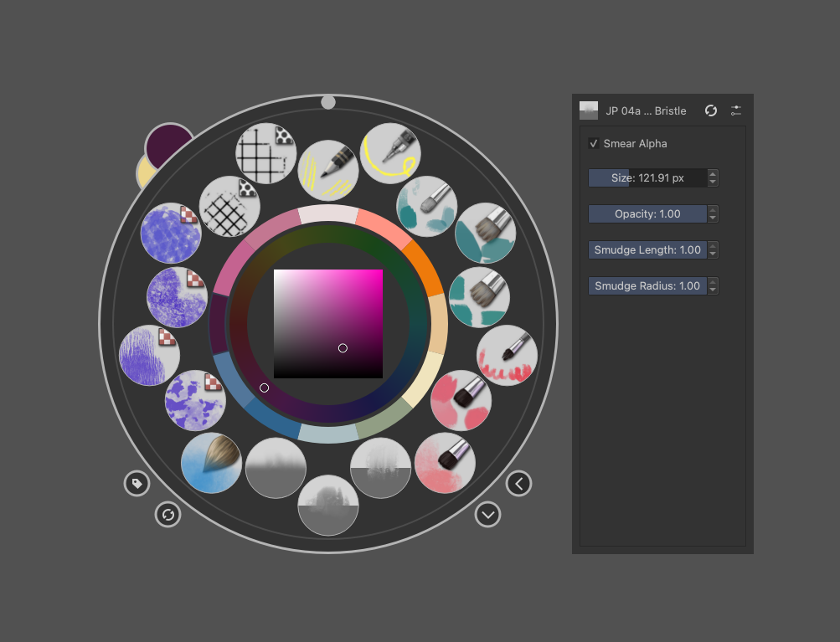The height and width of the screenshot is (642, 840).
Task: Select the purple bubbly cell texture preset
Action: [x=171, y=233]
